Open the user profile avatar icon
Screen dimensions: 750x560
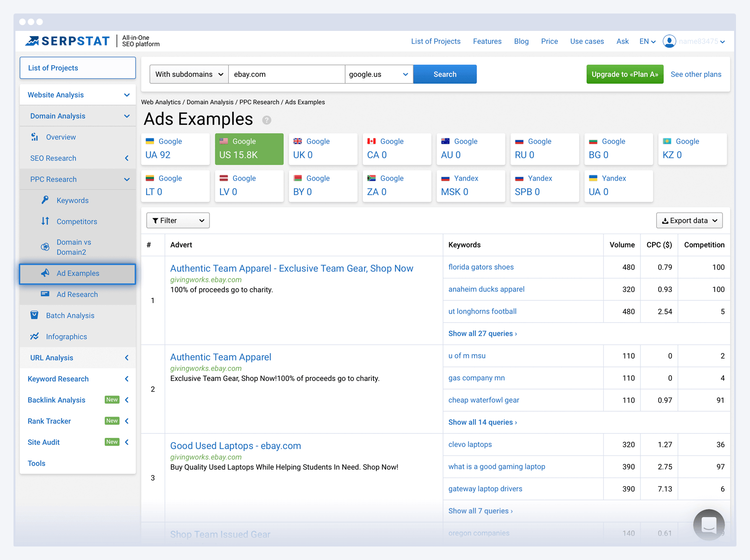point(669,42)
